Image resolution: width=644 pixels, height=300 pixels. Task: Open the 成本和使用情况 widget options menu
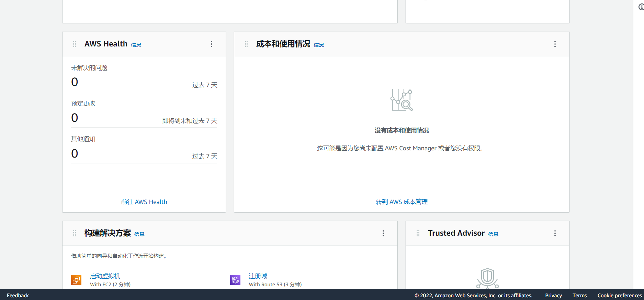click(555, 44)
